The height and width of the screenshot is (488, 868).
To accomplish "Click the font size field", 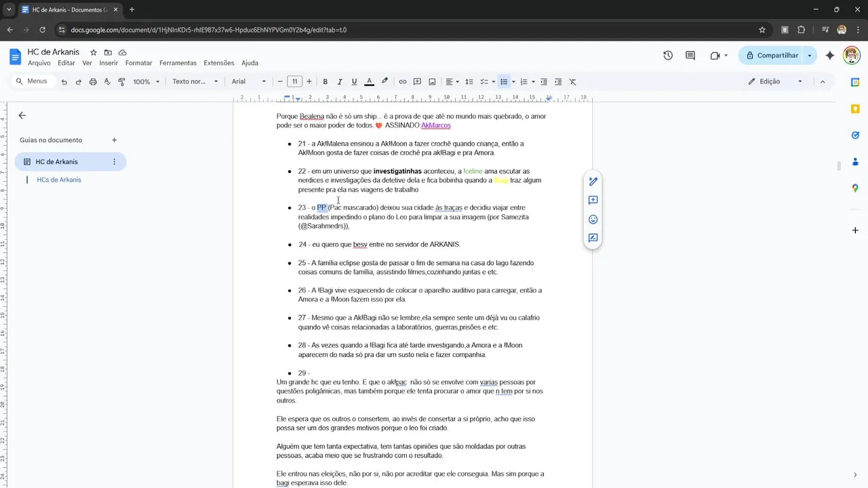I will (x=294, y=81).
